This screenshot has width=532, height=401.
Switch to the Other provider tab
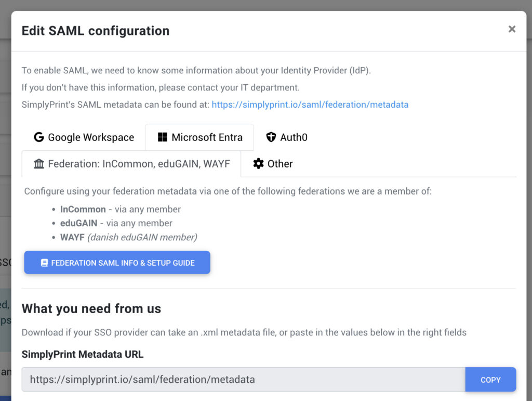pyautogui.click(x=280, y=164)
